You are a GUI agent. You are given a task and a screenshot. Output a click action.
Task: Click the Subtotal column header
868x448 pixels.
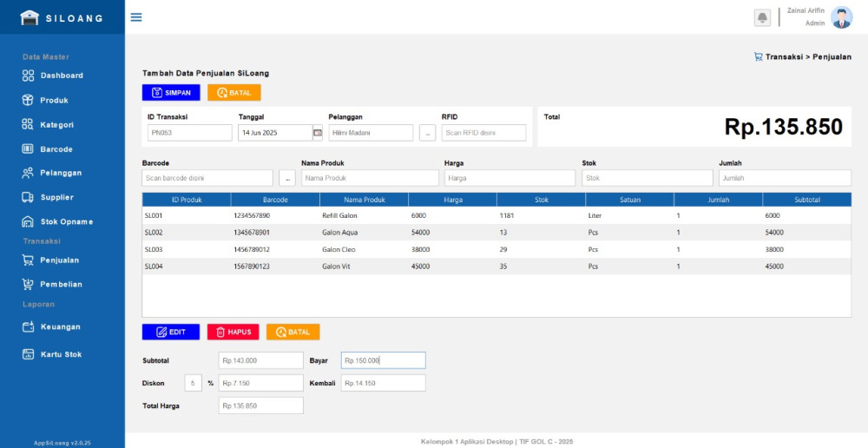point(807,200)
